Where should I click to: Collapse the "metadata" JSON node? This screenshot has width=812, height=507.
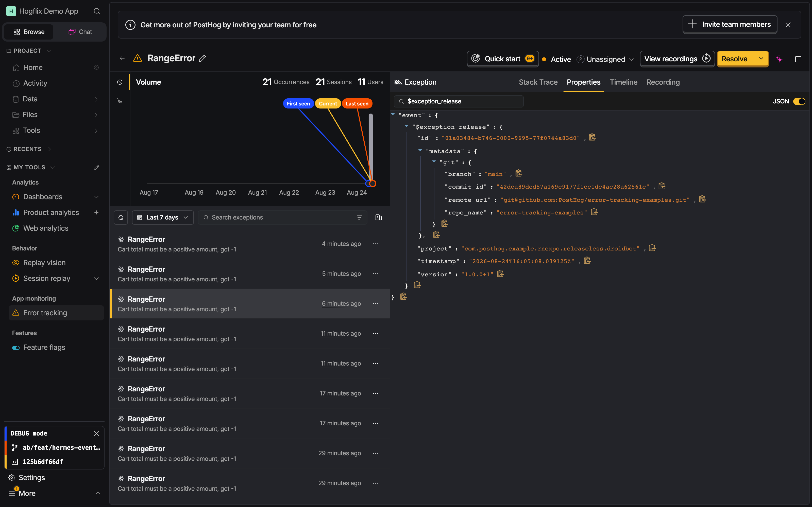420,151
